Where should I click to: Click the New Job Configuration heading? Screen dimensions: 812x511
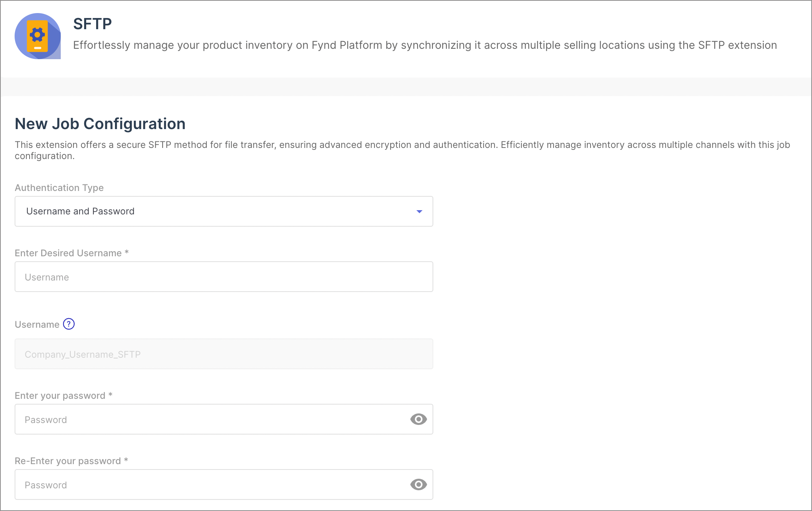tap(100, 124)
